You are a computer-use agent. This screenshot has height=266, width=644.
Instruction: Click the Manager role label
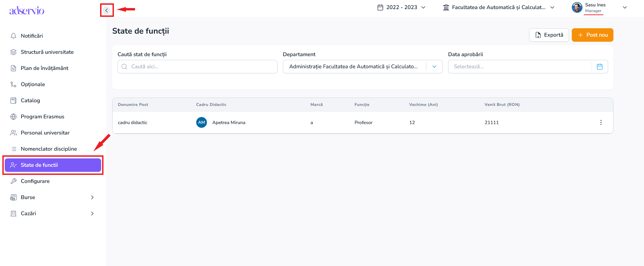pos(593,11)
